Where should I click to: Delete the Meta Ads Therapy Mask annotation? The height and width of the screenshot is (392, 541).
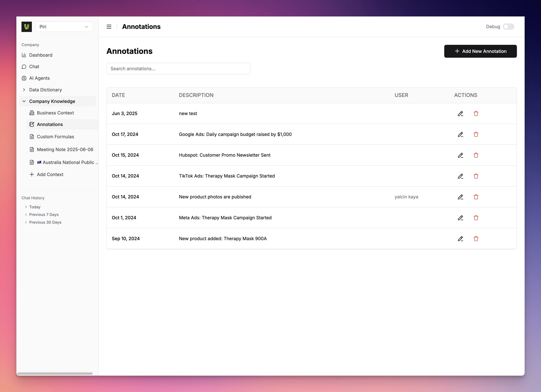(x=476, y=218)
